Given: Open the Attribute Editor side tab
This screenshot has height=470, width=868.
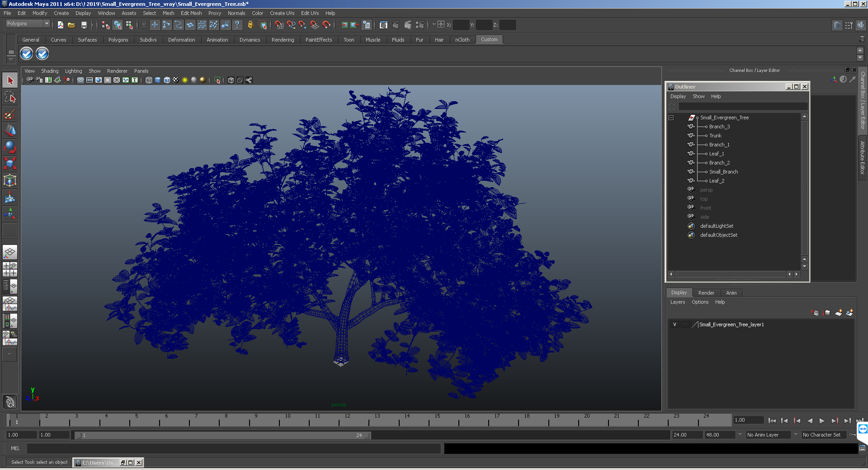Looking at the screenshot, I should point(863,158).
